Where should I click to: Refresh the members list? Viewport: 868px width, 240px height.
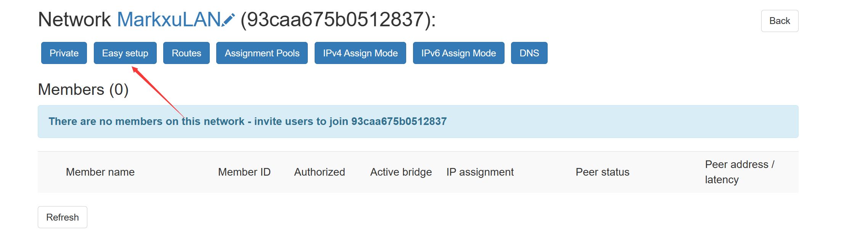click(62, 217)
